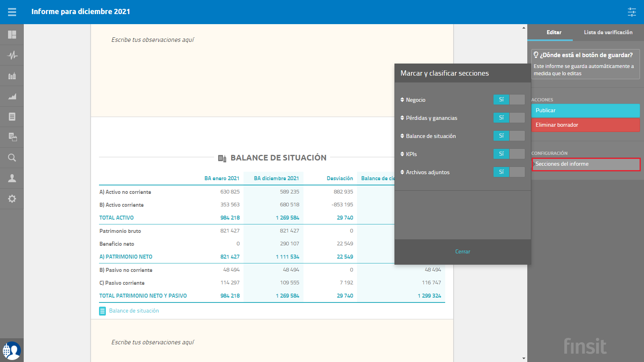Image resolution: width=644 pixels, height=362 pixels.
Task: Open the reports document sidebar icon
Action: tap(12, 117)
